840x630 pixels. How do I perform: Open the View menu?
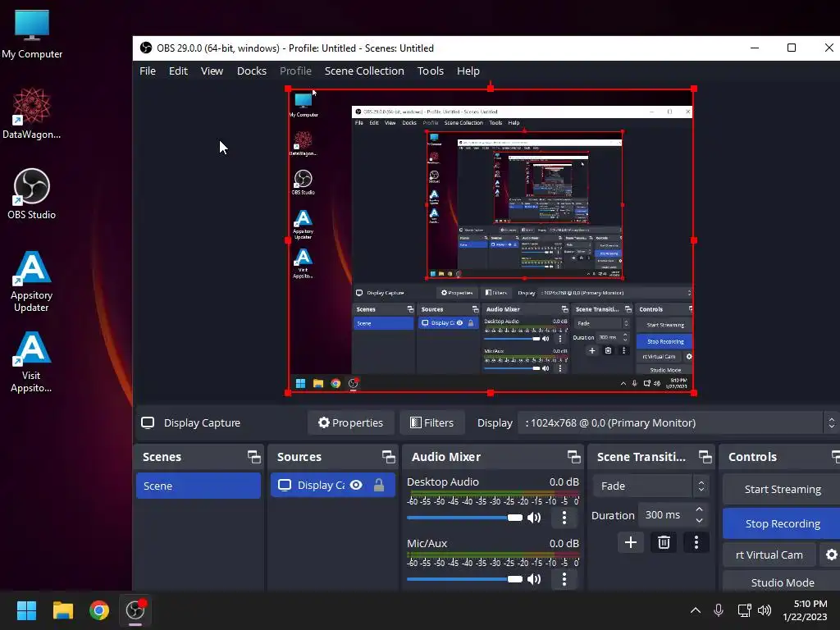(212, 71)
